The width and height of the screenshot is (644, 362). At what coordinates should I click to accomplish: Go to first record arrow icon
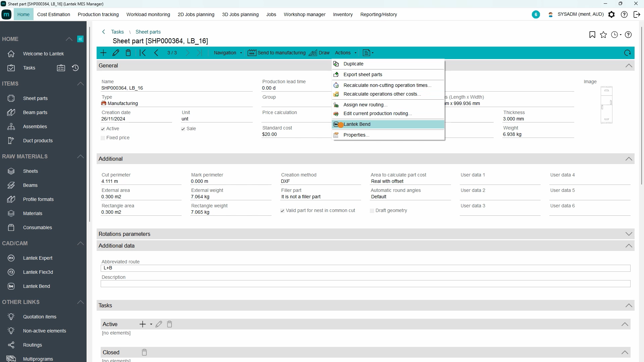click(143, 53)
